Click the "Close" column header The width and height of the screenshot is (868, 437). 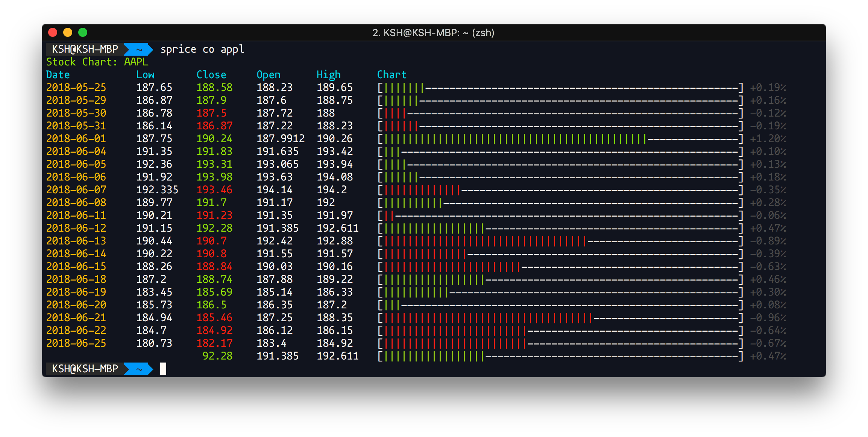pos(211,74)
